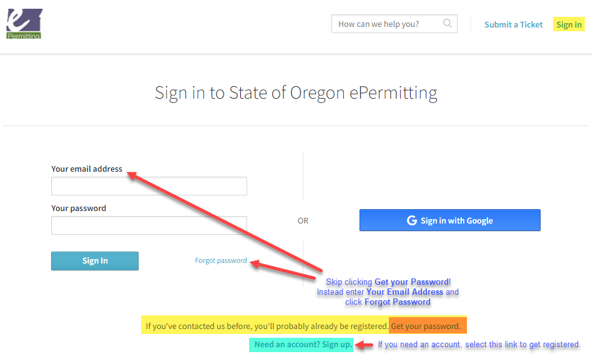Open the Forgot password link
Image resolution: width=593 pixels, height=364 pixels.
click(221, 260)
